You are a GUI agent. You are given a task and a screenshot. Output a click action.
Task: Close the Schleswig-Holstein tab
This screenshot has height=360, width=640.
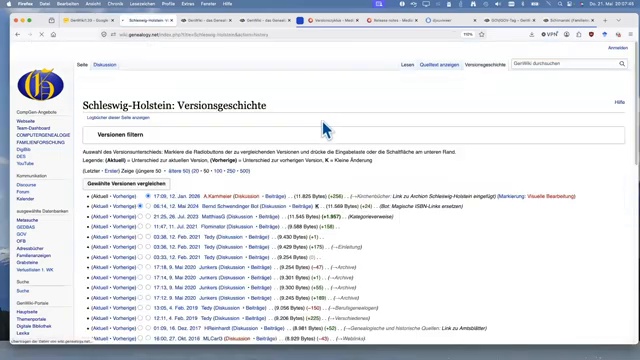pyautogui.click(x=172, y=20)
